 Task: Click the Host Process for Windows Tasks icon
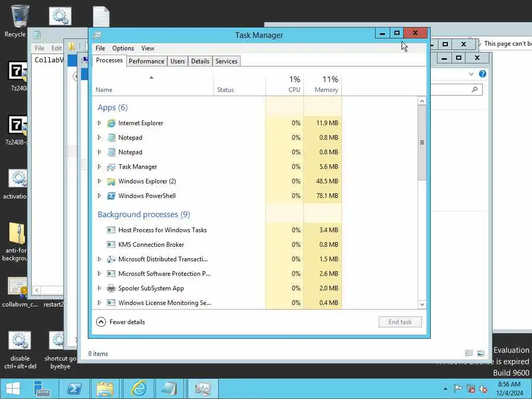click(x=111, y=230)
